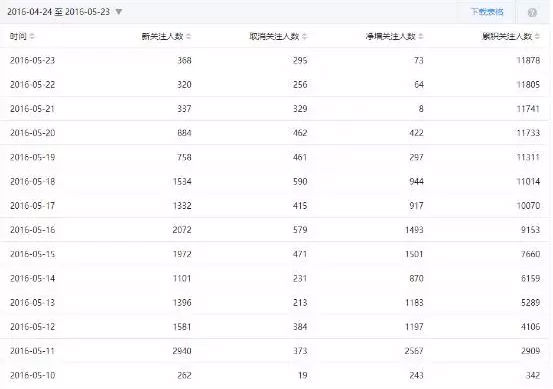Click cumulative value 2909
553x389 pixels.
tap(530, 351)
